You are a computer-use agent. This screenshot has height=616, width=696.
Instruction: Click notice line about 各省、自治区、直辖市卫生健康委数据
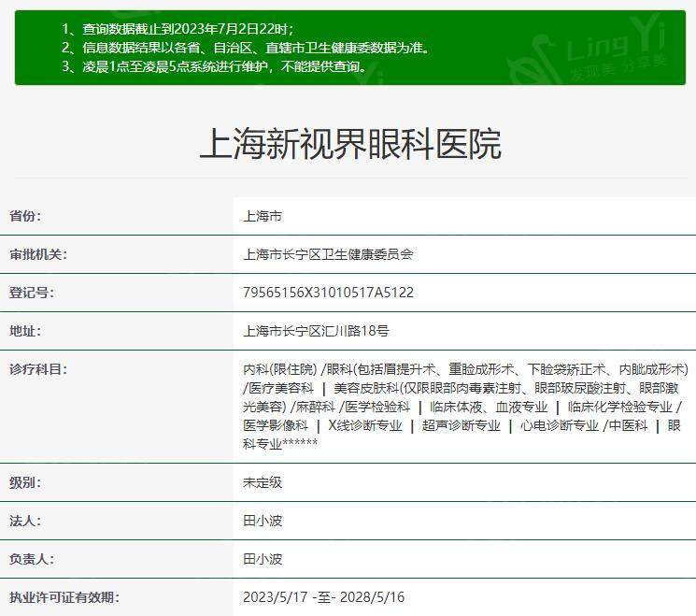247,48
